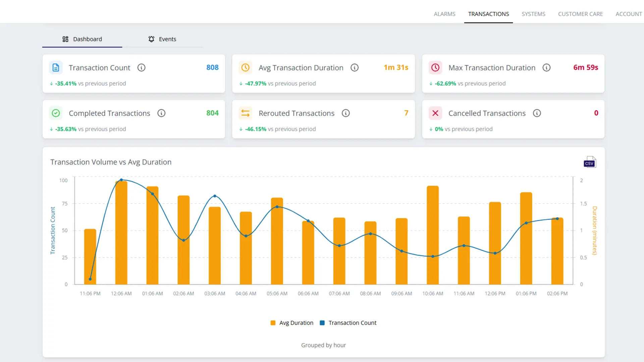Click the 808 Transaction Count value
644x362 pixels.
(x=212, y=67)
